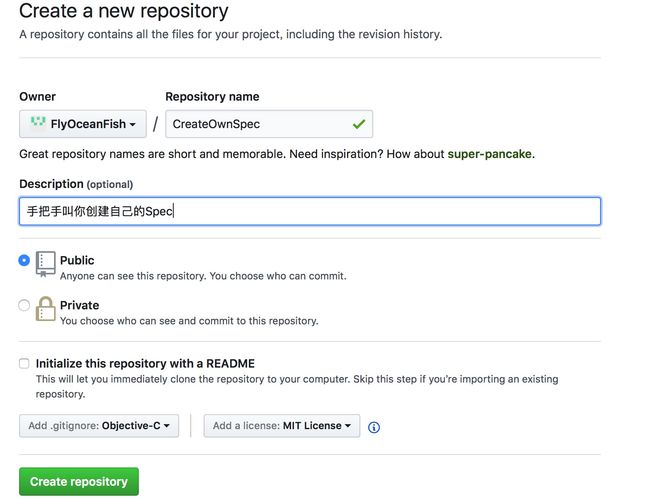Click the FlyOceanFish avatar icon
650x504 pixels.
pyautogui.click(x=38, y=122)
